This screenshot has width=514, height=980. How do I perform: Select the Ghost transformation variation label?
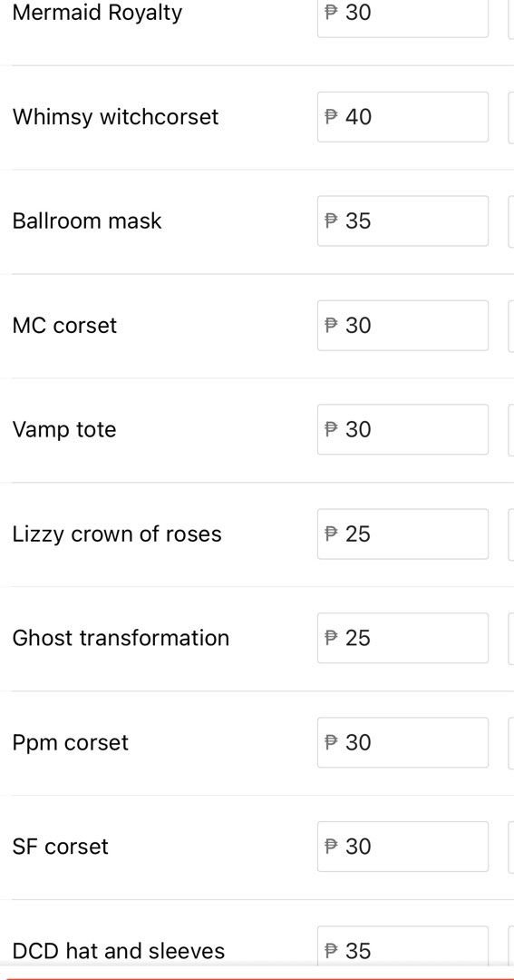coord(121,638)
